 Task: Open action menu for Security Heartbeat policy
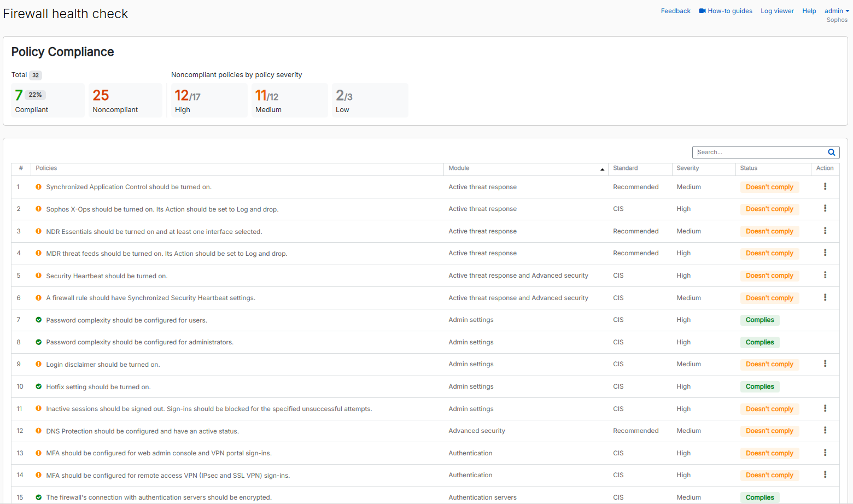tap(825, 276)
